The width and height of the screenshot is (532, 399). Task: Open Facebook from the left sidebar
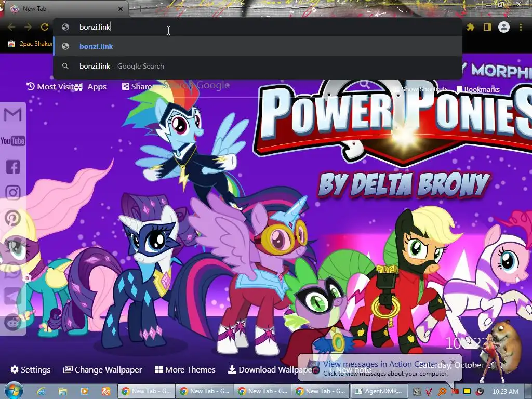[x=12, y=167]
